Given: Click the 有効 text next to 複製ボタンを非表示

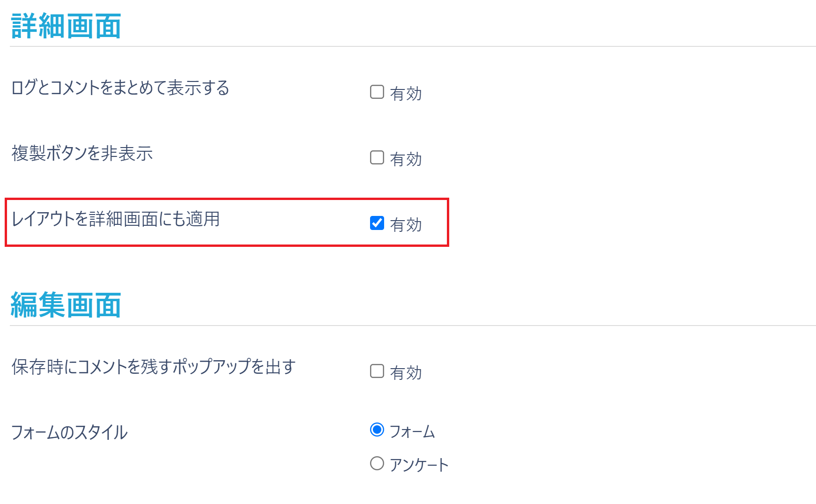Looking at the screenshot, I should (x=406, y=159).
